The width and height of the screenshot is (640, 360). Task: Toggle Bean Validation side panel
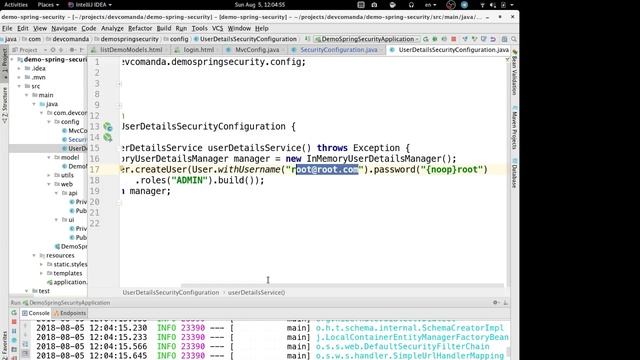point(514,73)
